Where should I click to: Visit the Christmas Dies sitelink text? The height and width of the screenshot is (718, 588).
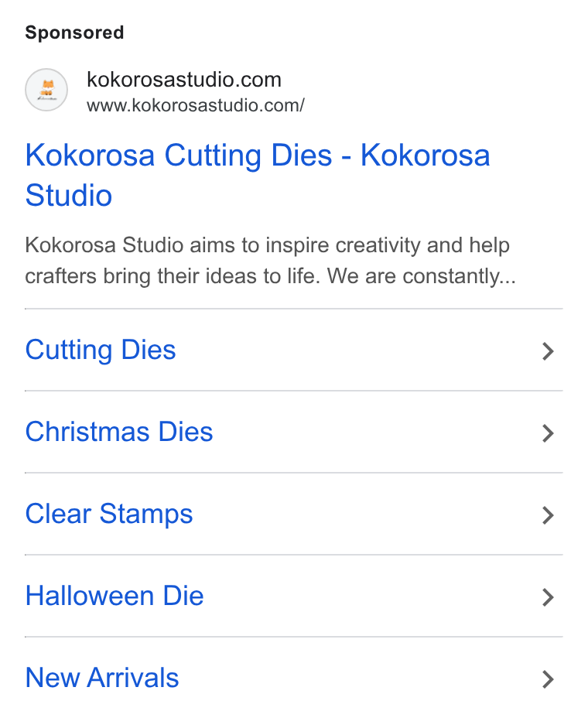tap(119, 432)
